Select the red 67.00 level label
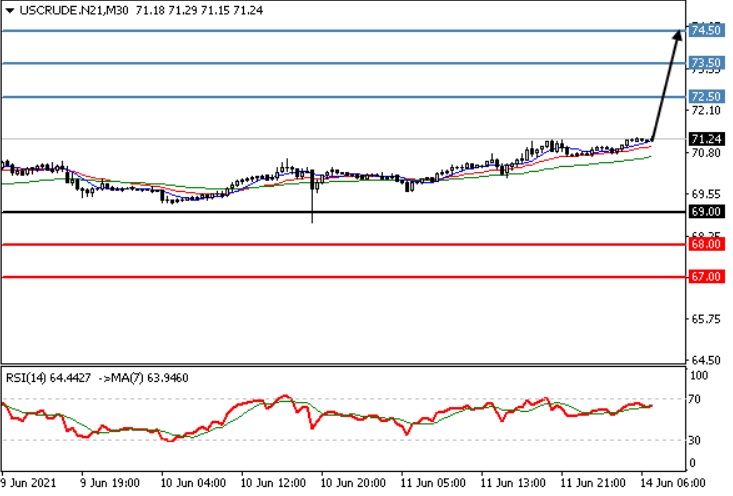Image resolution: width=733 pixels, height=496 pixels. click(706, 277)
